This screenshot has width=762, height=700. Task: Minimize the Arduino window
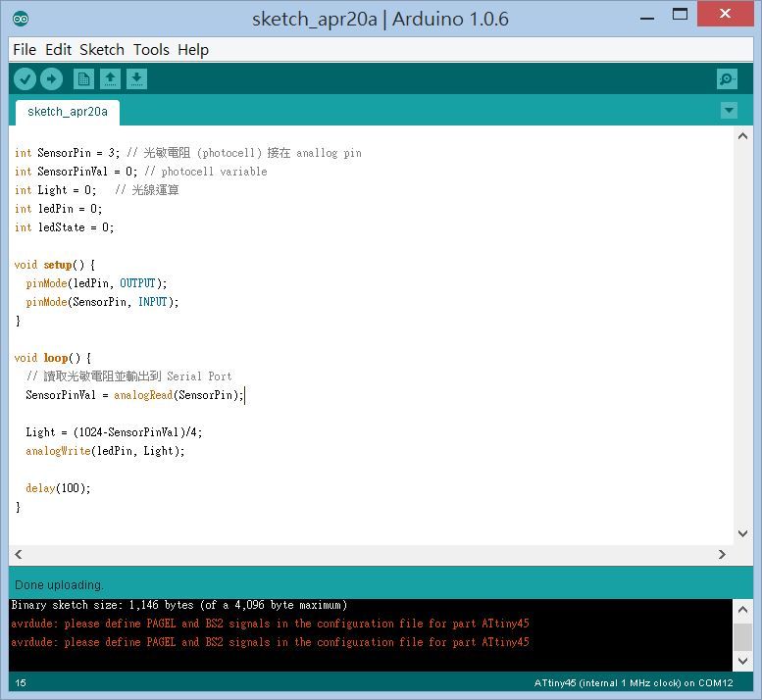647,19
